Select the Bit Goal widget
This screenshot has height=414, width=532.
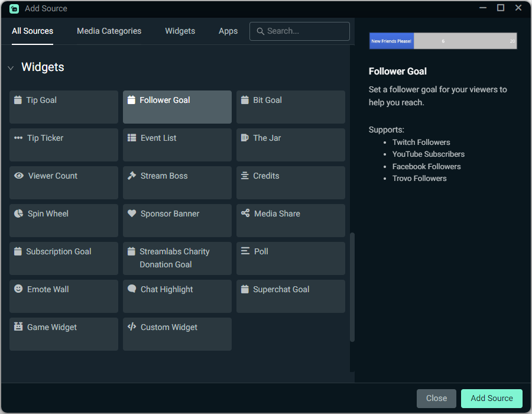tap(290, 106)
